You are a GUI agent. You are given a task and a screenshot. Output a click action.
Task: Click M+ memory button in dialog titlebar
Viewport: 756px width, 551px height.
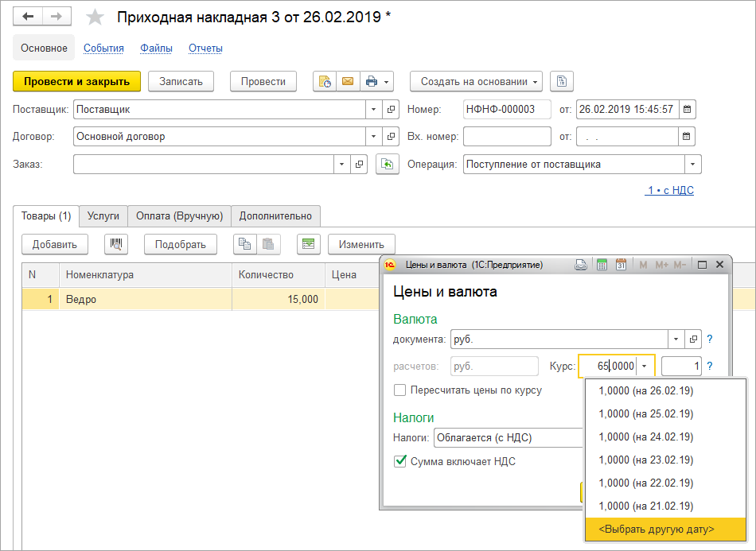(661, 265)
